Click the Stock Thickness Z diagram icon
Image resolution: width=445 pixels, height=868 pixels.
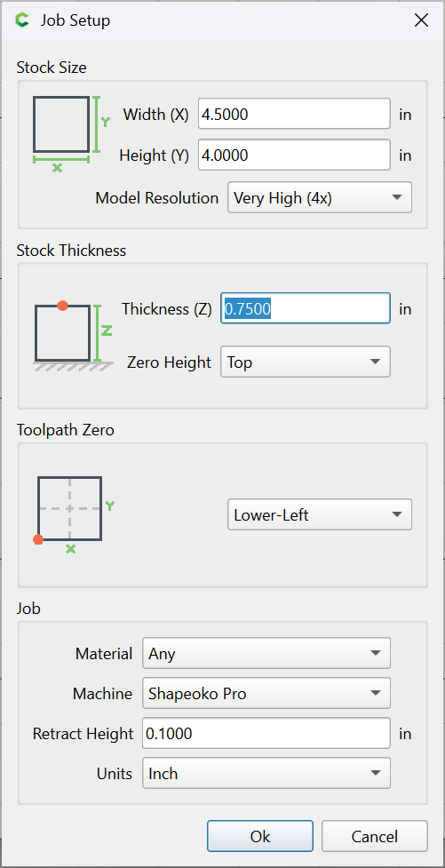click(x=74, y=337)
